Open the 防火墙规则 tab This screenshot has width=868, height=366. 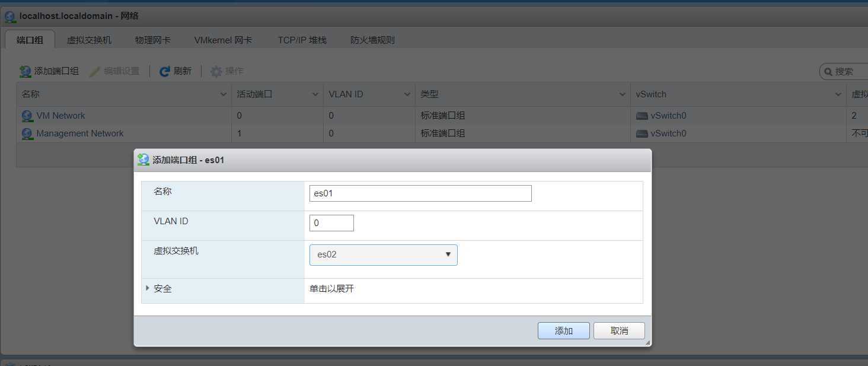(372, 40)
